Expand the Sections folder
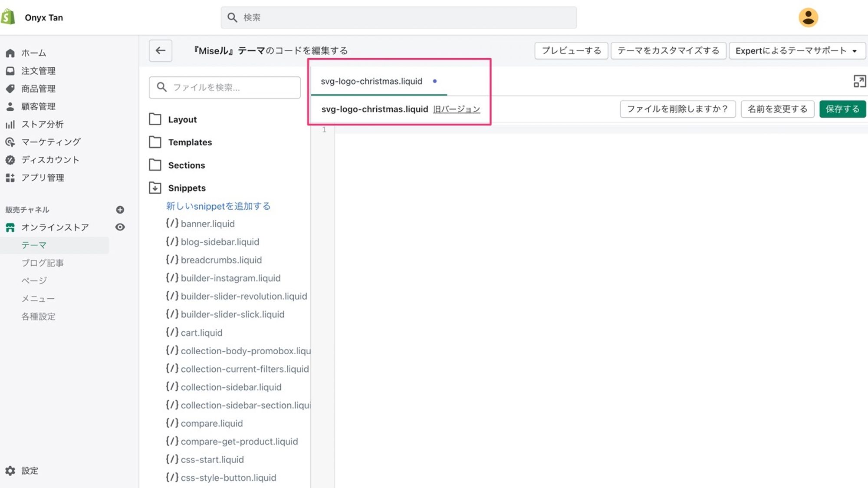This screenshot has height=488, width=868. pos(177,165)
